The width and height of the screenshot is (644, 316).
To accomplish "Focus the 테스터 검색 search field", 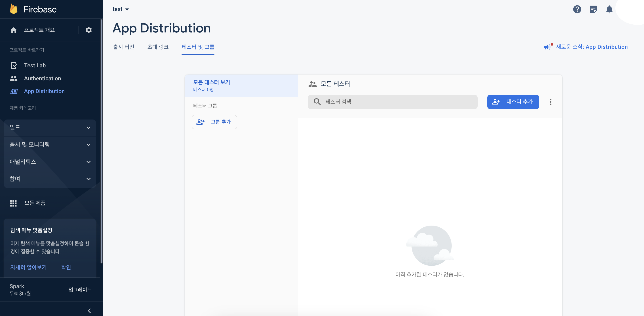I will coord(392,102).
